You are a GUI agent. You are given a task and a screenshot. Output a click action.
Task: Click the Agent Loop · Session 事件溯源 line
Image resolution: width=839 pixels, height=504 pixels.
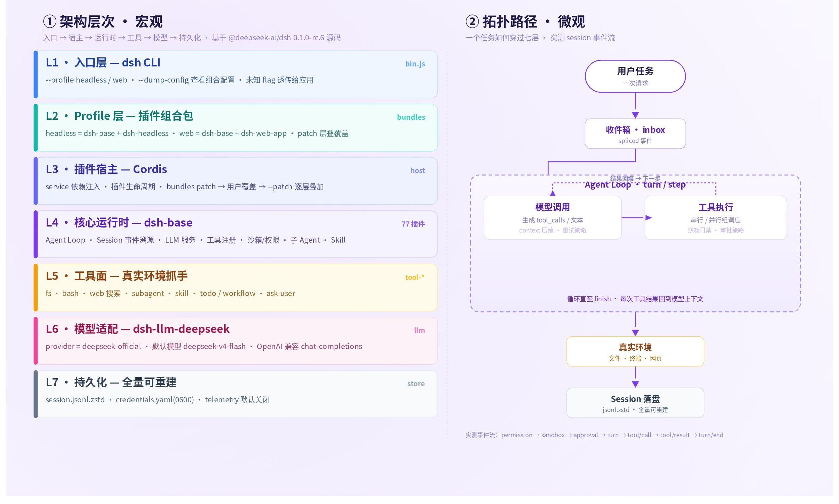click(196, 240)
